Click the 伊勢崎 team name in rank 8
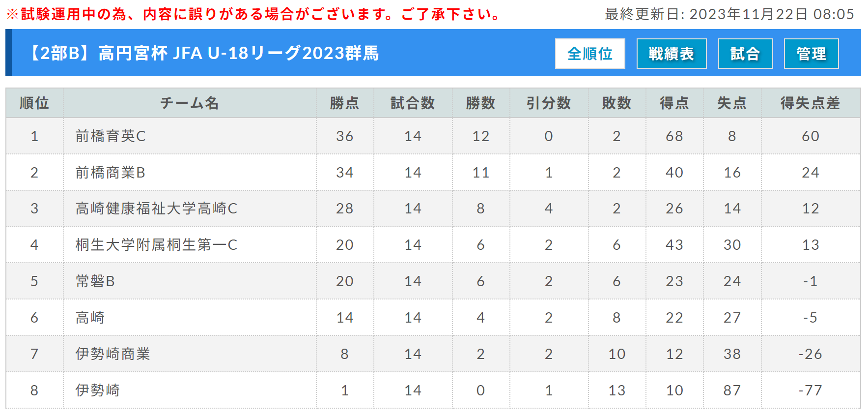This screenshot has height=419, width=868. 98,390
